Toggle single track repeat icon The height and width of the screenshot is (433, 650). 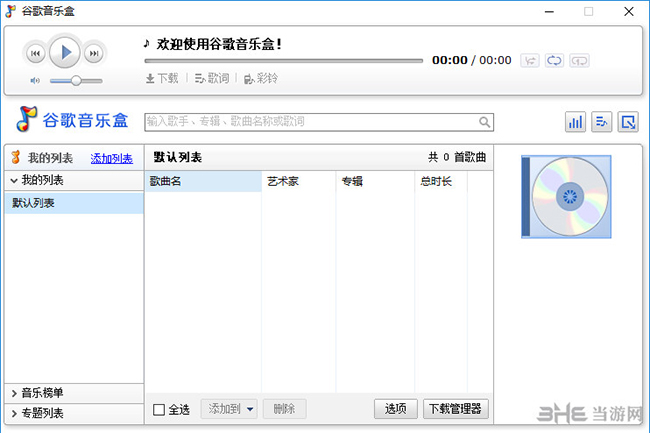(x=579, y=61)
